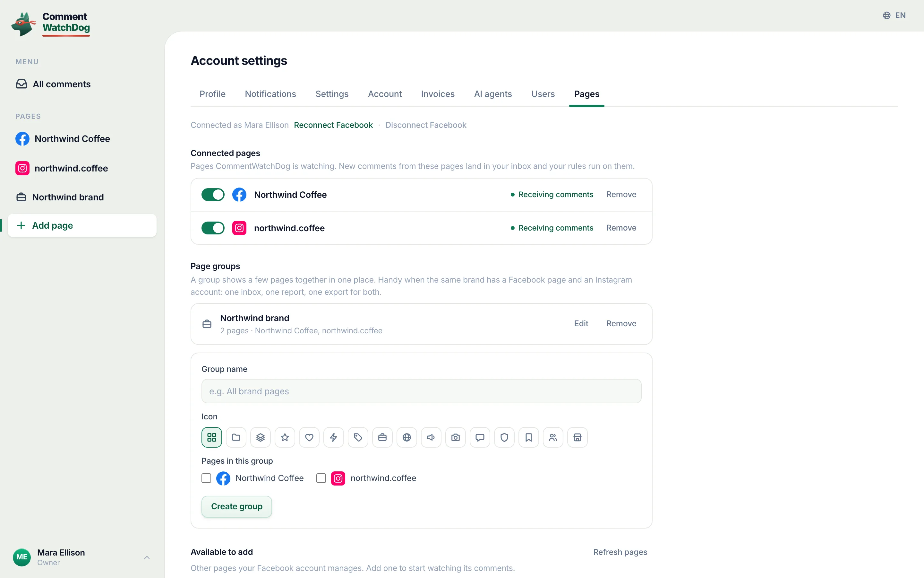Screen dimensions: 924x578
Task: Click the Create group button
Action: pos(237,506)
